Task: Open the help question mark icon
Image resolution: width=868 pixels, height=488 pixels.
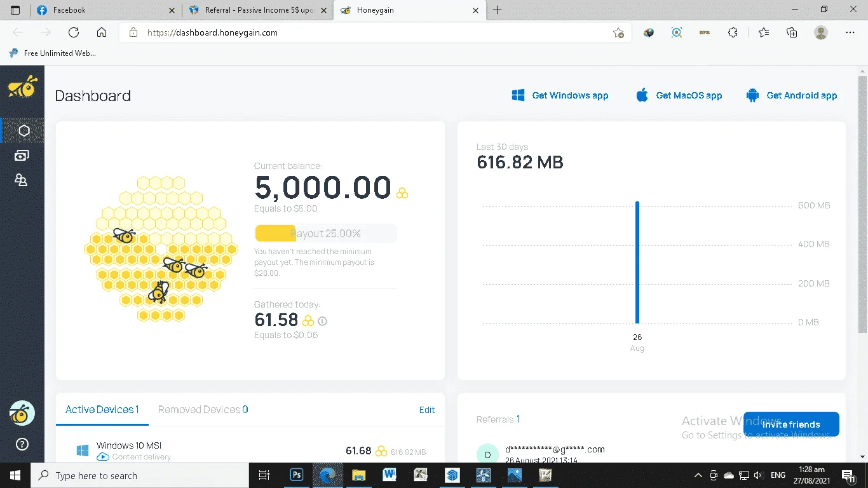Action: pyautogui.click(x=22, y=444)
